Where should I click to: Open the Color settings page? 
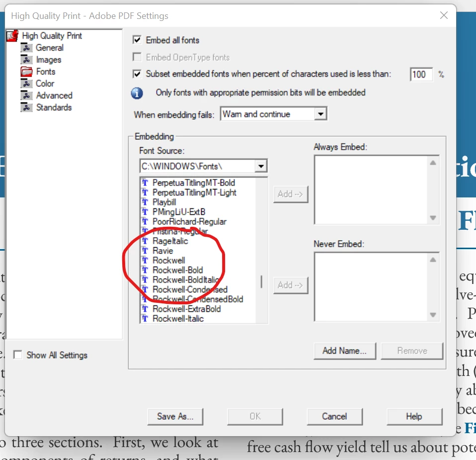tap(45, 84)
